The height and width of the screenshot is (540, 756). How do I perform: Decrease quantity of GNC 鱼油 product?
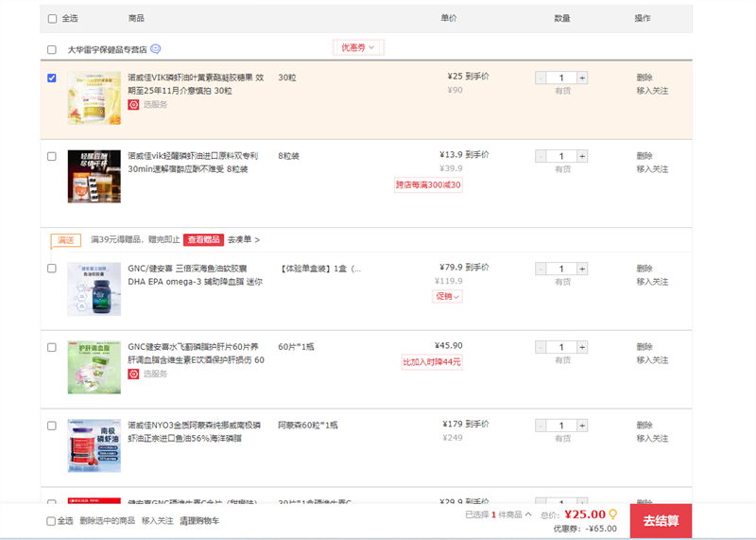click(x=541, y=269)
